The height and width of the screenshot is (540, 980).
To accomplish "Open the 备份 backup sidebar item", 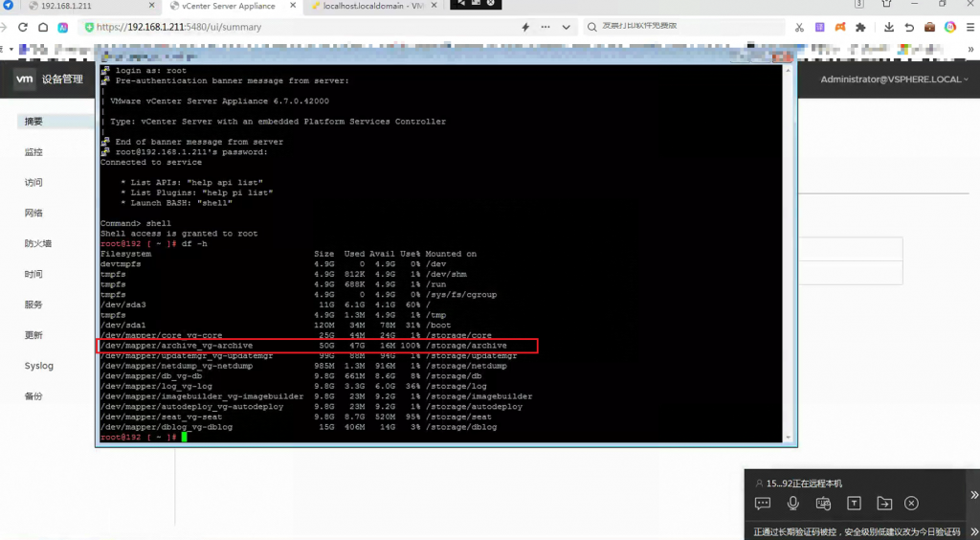I will click(x=33, y=396).
